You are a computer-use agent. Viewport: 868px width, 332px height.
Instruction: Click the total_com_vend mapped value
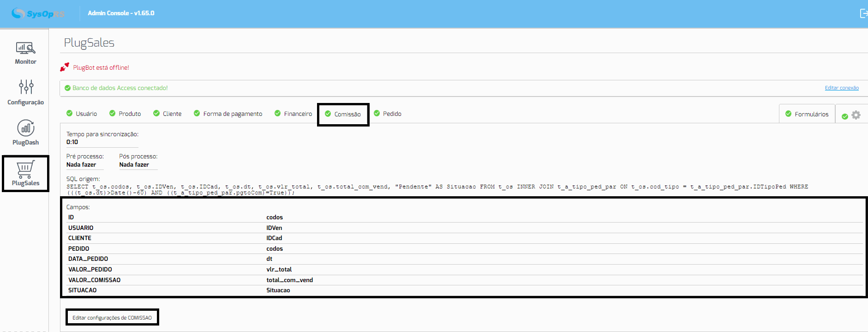pyautogui.click(x=289, y=280)
